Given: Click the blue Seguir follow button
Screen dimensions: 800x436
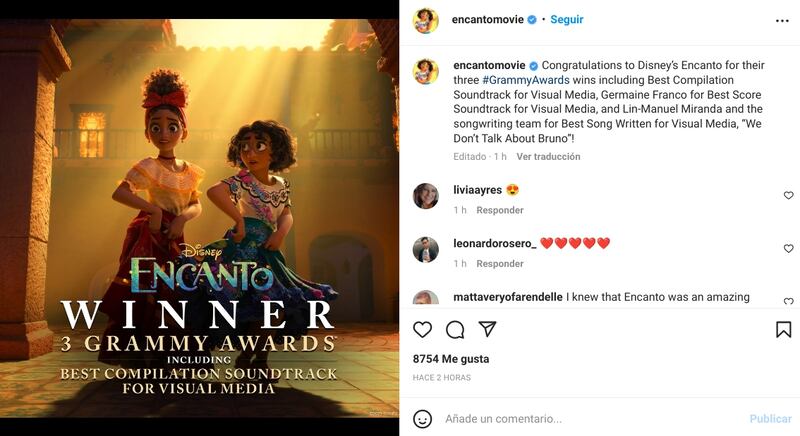Looking at the screenshot, I should click(566, 19).
